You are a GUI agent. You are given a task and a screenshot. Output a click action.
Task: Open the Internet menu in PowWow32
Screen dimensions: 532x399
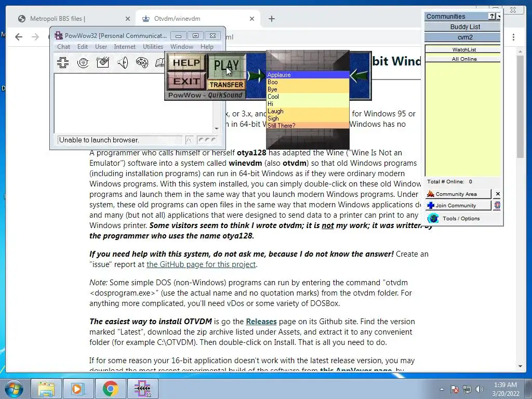tap(125, 46)
